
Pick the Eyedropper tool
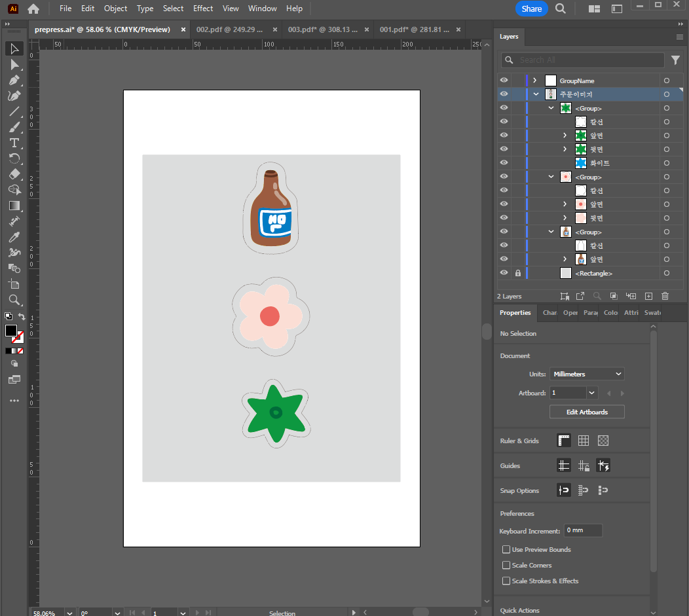(x=14, y=238)
